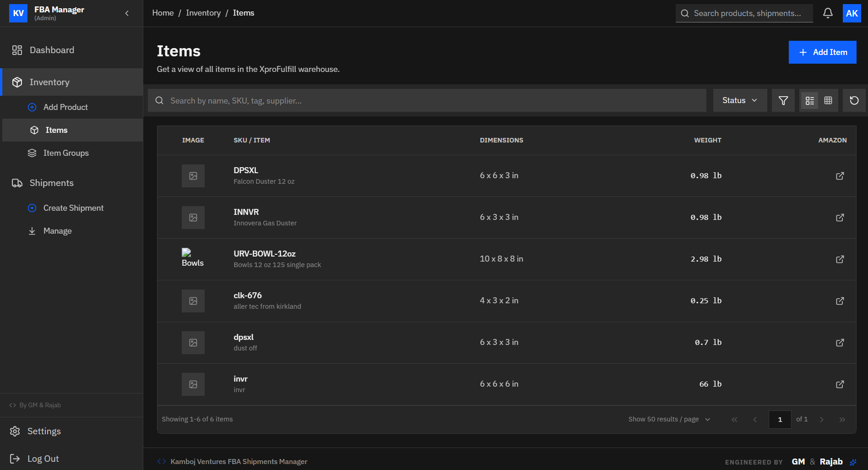Refresh the items list

click(854, 100)
